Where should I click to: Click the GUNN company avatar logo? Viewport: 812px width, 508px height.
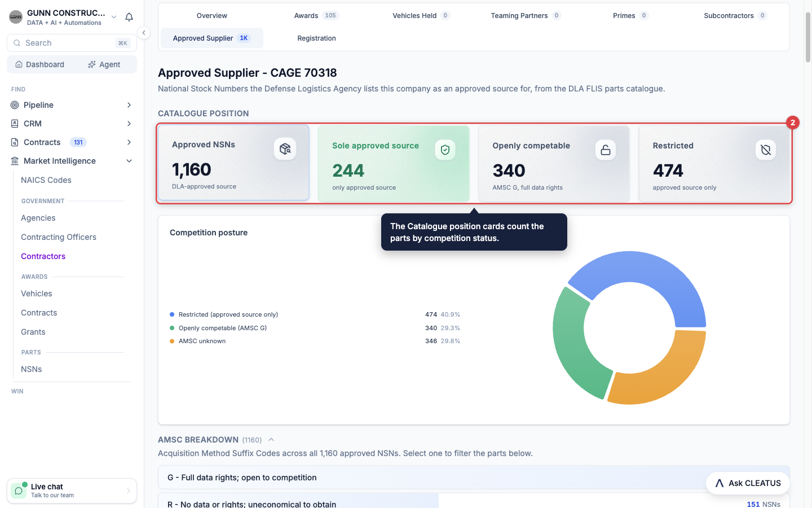tap(16, 17)
